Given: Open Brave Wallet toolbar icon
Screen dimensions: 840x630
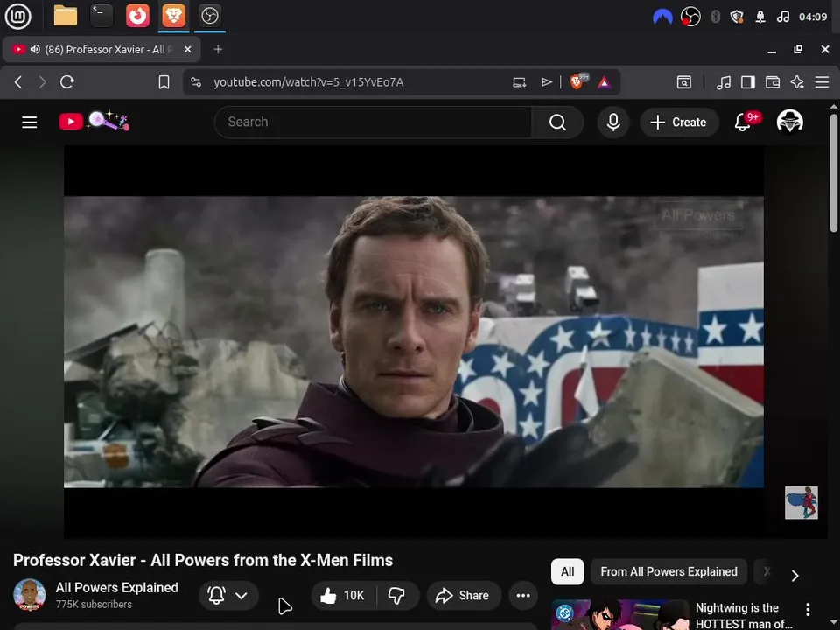Looking at the screenshot, I should 773,82.
